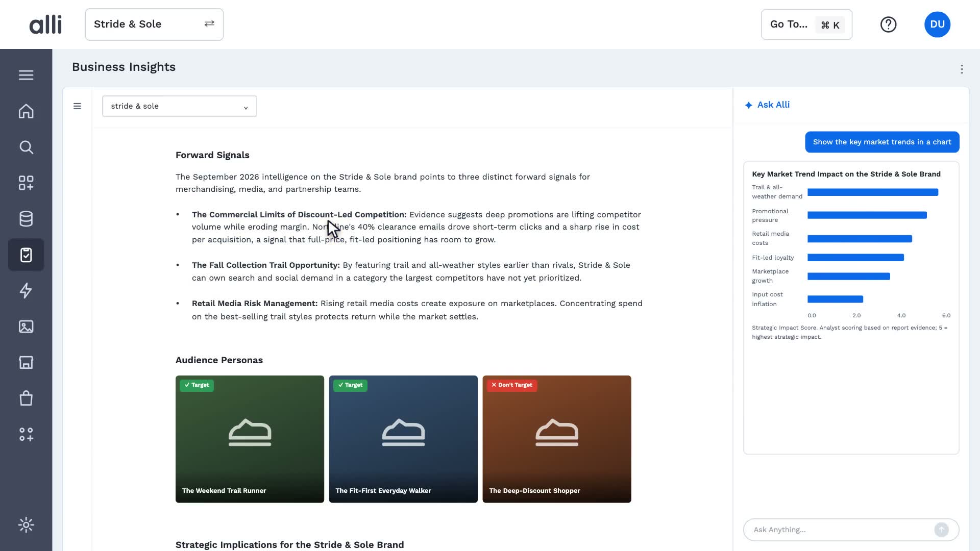Click the Promotional pressure bar
Screen dimensions: 980x551
pos(867,215)
